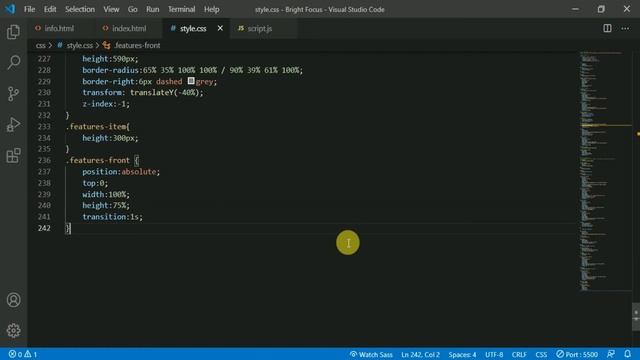Close the style.css tab

220,28
